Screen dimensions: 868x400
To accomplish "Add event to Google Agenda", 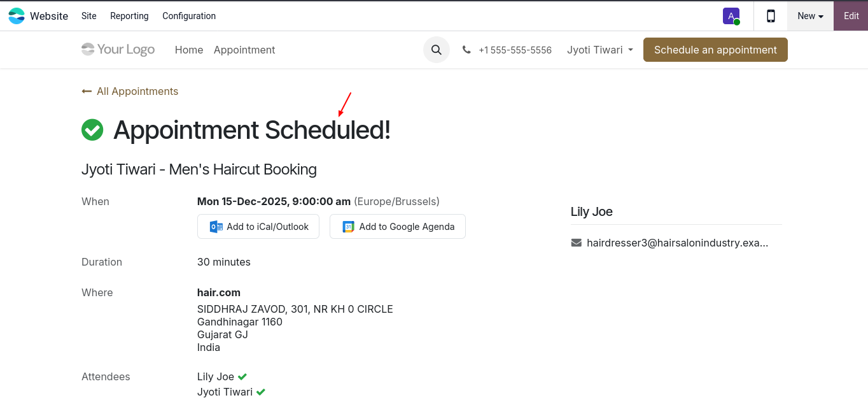I will tap(398, 227).
